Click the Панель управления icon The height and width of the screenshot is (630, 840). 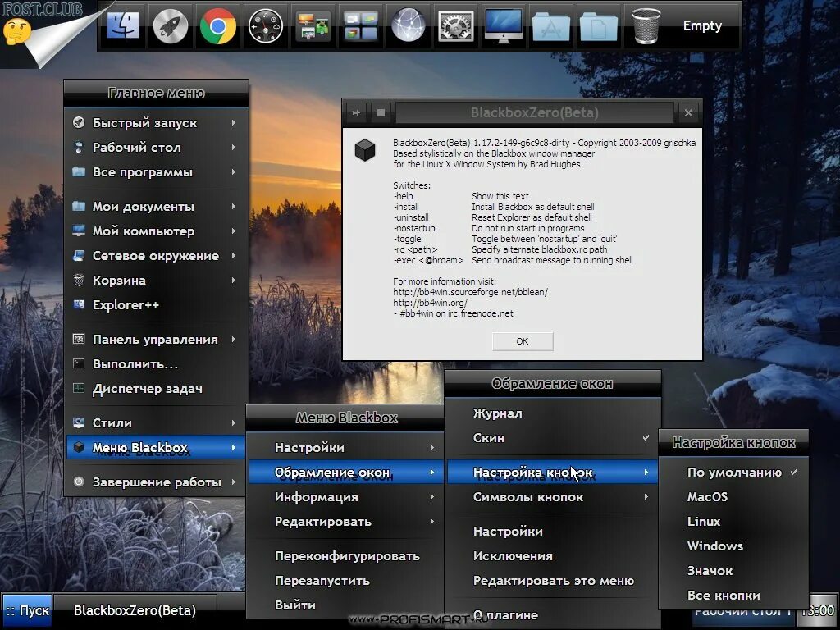[x=79, y=339]
